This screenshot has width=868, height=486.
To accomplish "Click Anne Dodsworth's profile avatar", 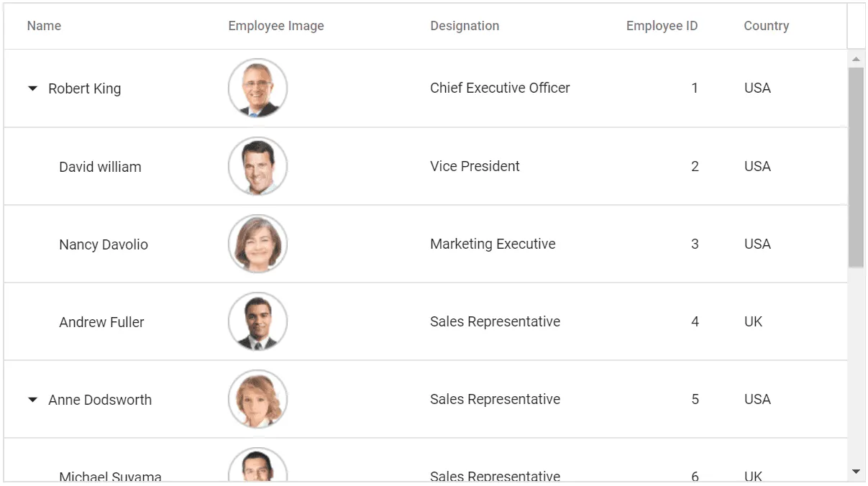I will pos(257,399).
